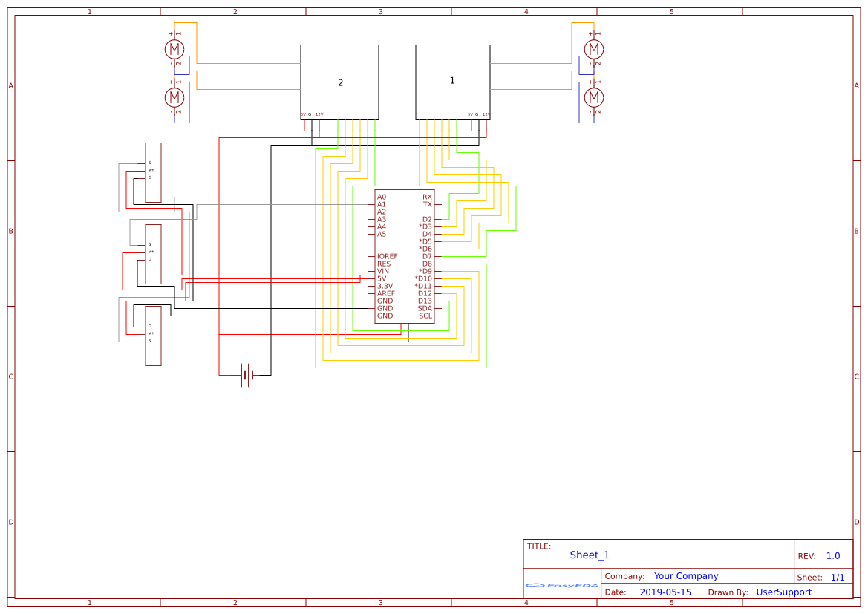This screenshot has height=614, width=868.
Task: Click the sheet number value 1/1
Action: tap(838, 578)
